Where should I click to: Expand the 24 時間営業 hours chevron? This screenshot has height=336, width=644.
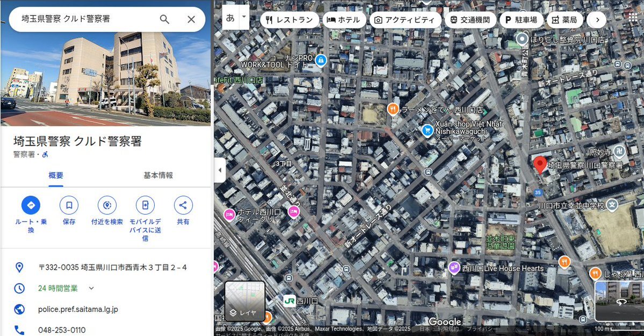coord(91,288)
